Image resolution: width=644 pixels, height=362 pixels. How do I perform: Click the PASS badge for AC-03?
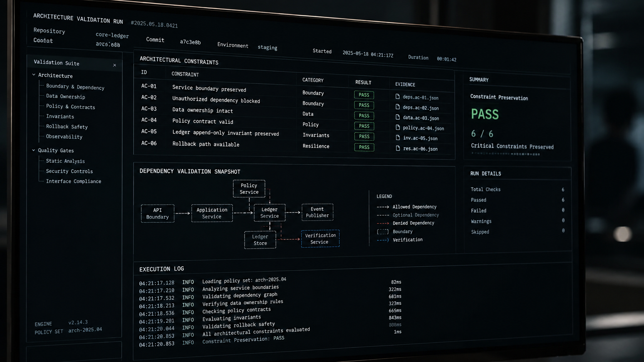click(364, 115)
